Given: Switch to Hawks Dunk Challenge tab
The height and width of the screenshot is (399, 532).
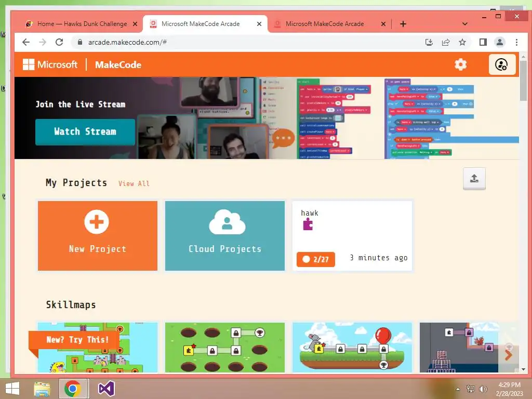Looking at the screenshot, I should coord(82,24).
